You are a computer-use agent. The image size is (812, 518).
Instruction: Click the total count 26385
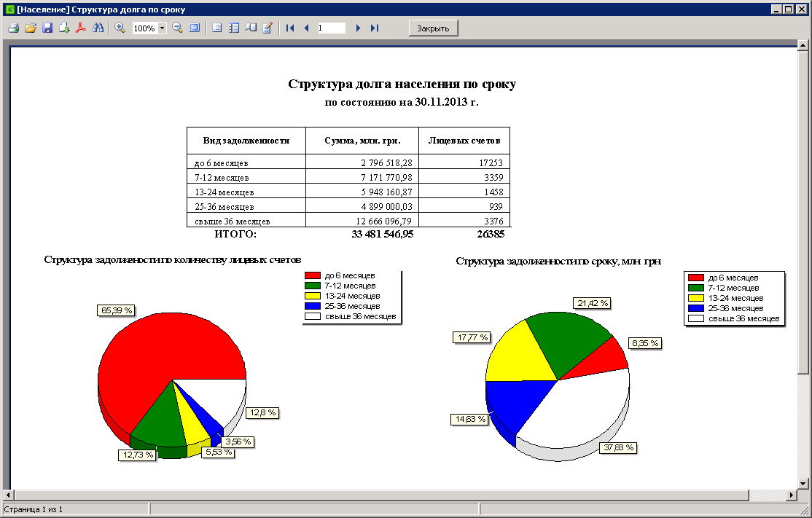(490, 234)
